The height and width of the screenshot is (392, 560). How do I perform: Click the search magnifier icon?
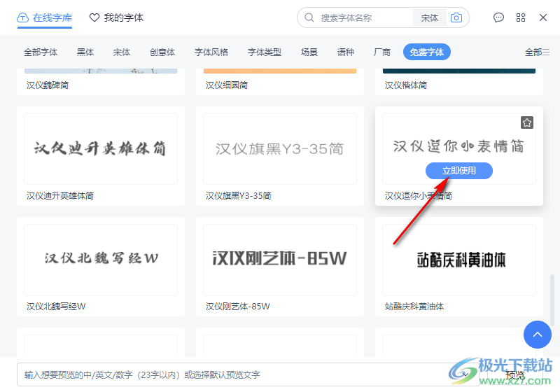[x=309, y=17]
